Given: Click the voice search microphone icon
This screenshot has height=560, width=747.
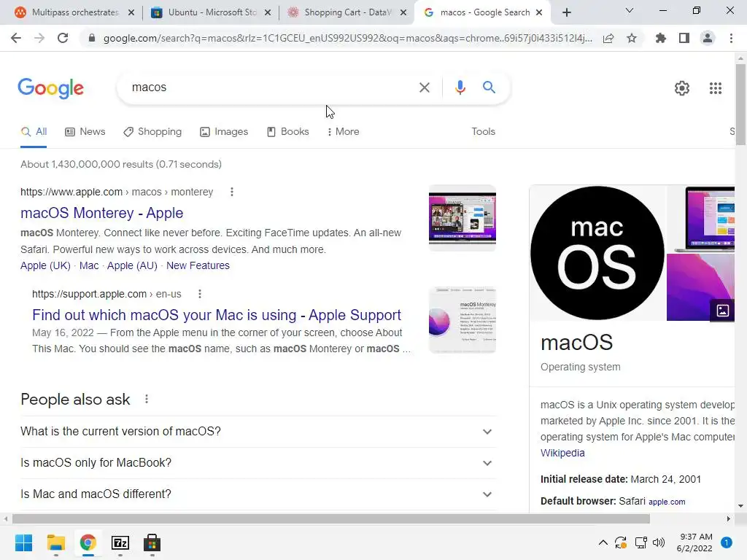Looking at the screenshot, I should point(460,87).
